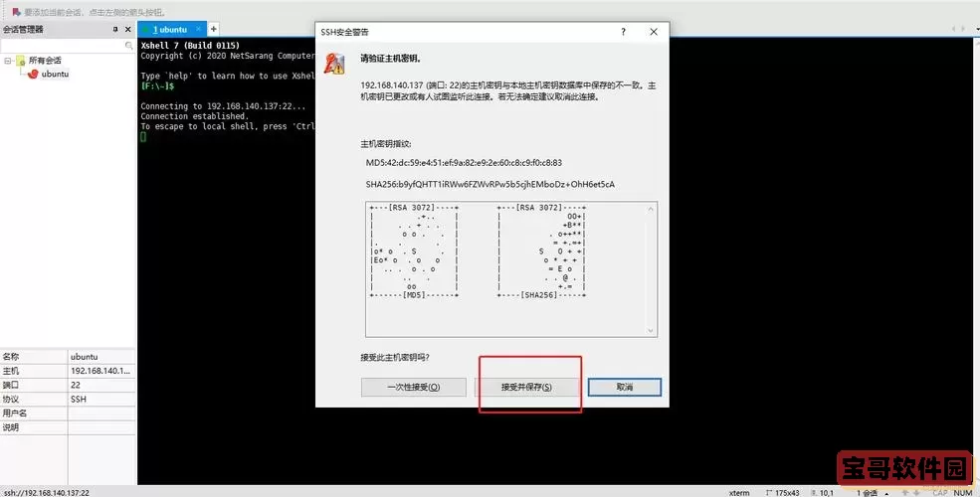The width and height of the screenshot is (980, 497).
Task: Click the 1 会话 status entry
Action: tap(868, 493)
